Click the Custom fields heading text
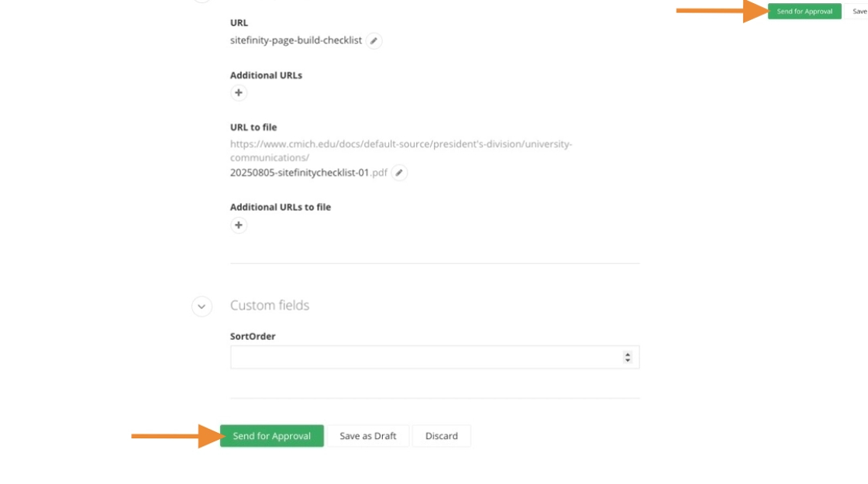 (270, 306)
